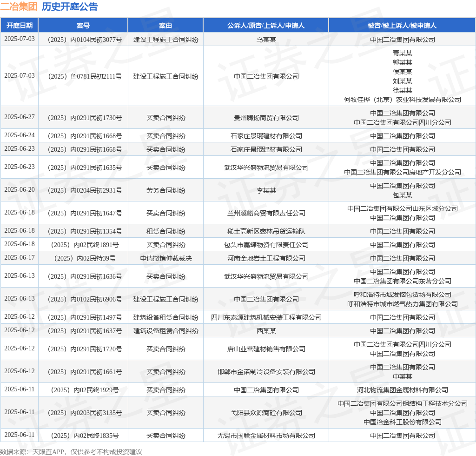Screen dimensions: 476x456
Task: Click date 2025-06-24
Action: (x=20, y=135)
